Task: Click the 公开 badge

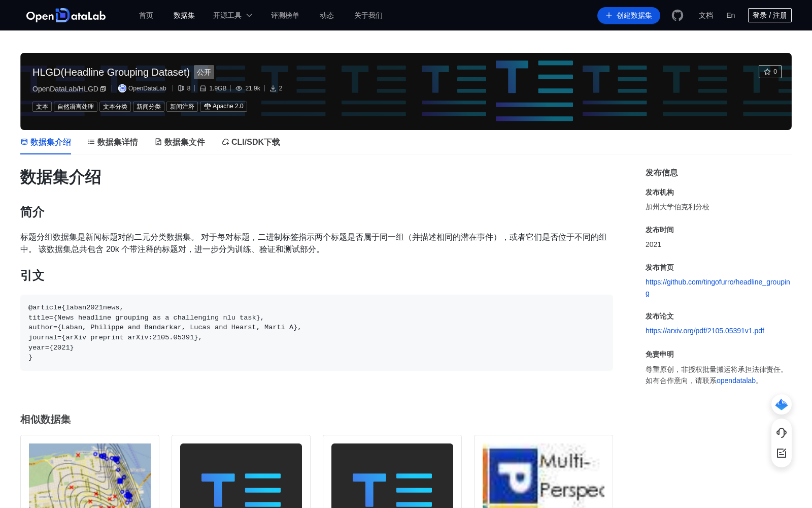Action: point(204,72)
